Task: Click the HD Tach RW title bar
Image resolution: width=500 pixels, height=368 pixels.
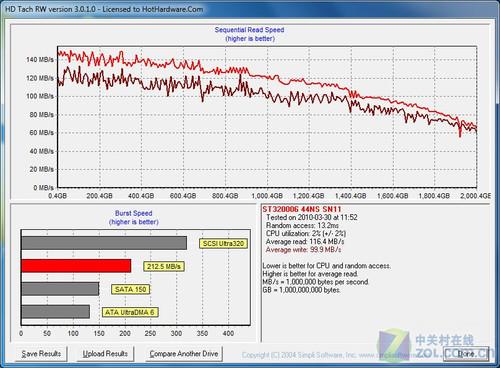Action: tap(250, 9)
